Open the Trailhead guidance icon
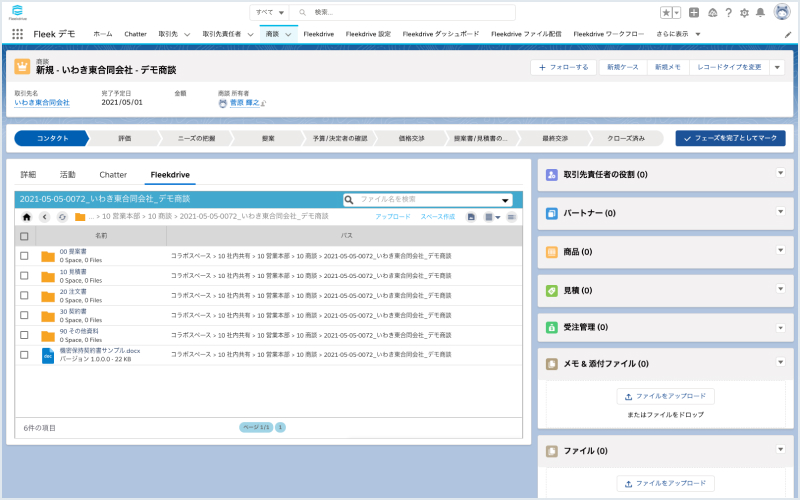Viewport: 800px width, 500px height. pos(712,13)
